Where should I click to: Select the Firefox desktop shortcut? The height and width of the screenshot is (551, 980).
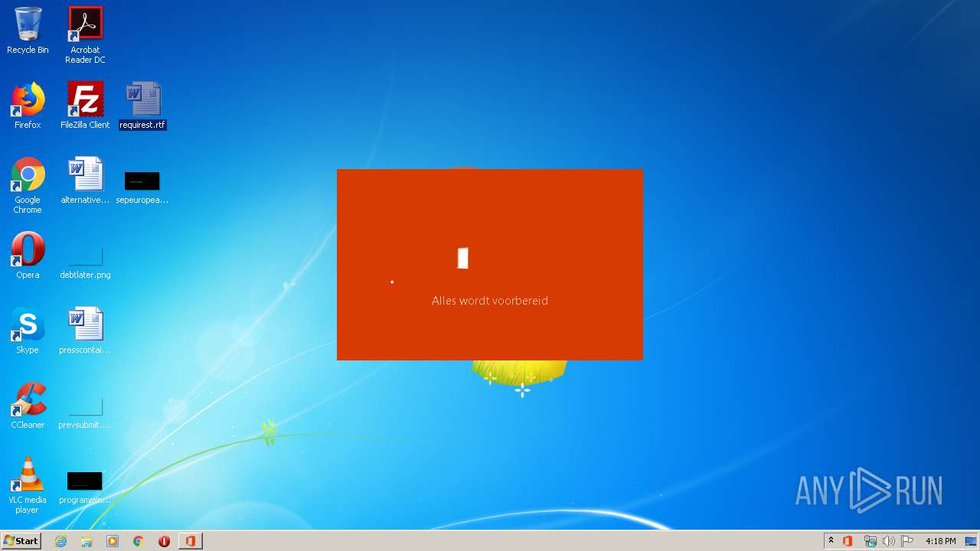[28, 106]
